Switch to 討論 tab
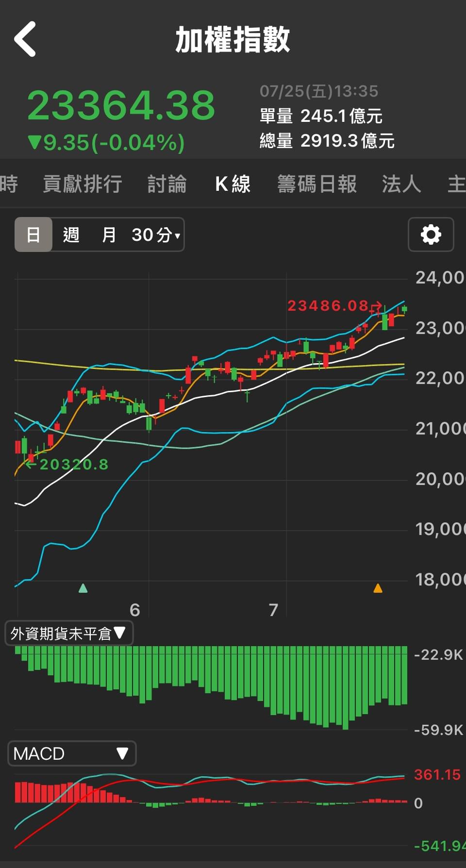The image size is (466, 868). 167,184
